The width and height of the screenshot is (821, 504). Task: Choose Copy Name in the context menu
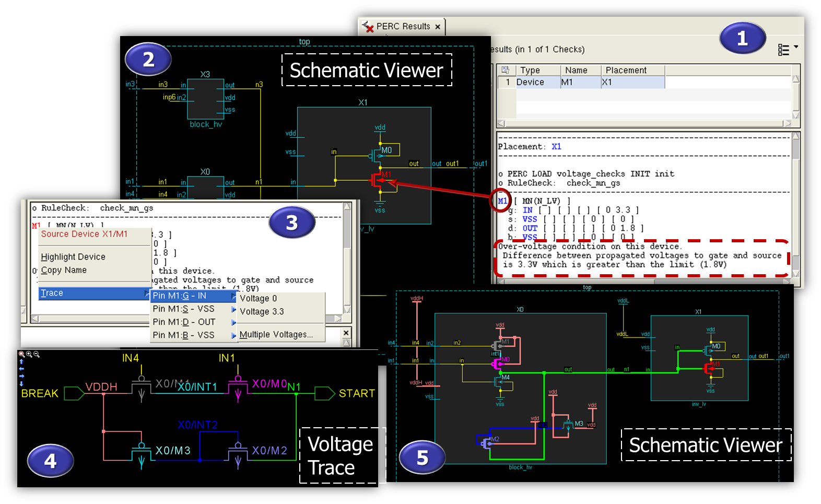[x=64, y=270]
